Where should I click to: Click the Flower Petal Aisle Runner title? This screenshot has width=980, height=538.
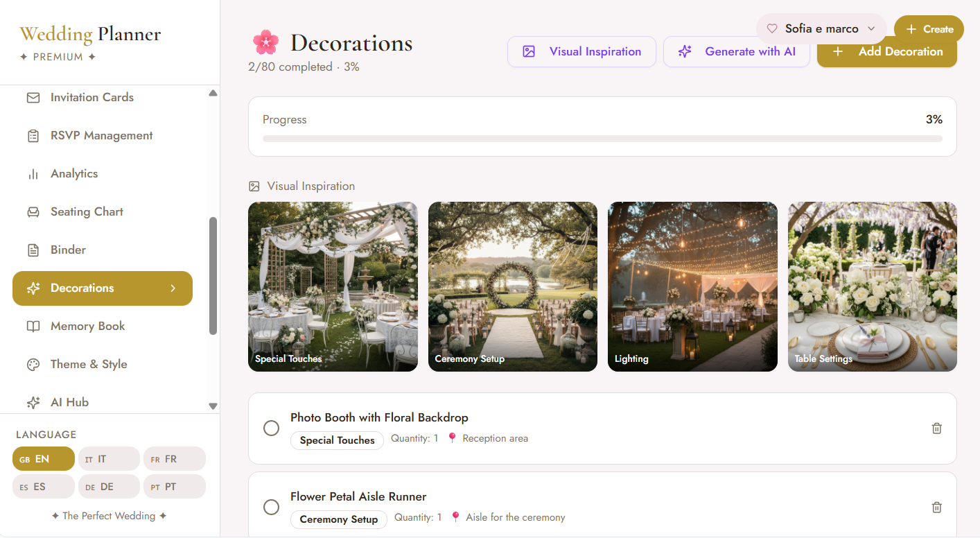358,496
